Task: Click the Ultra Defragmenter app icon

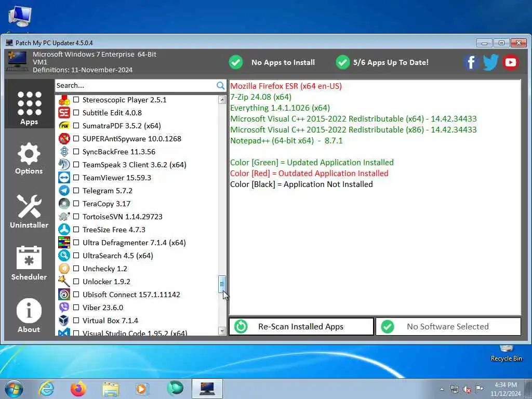Action: click(x=64, y=243)
